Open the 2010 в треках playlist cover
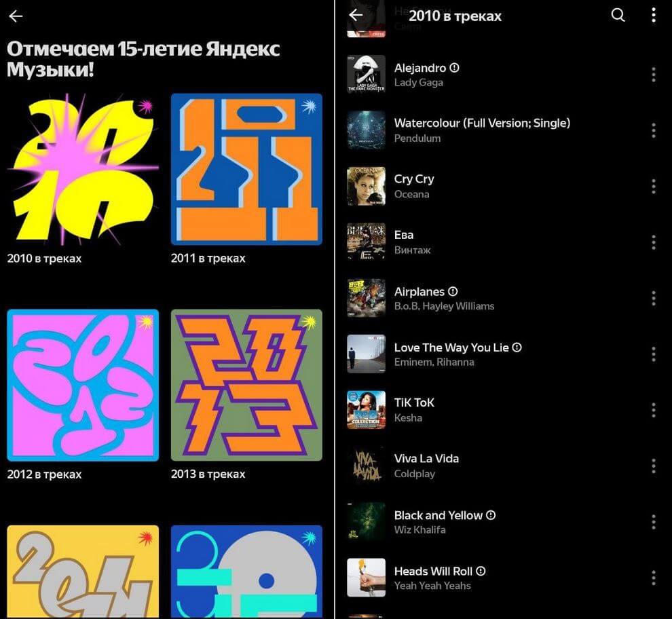The width and height of the screenshot is (672, 619). (83, 169)
